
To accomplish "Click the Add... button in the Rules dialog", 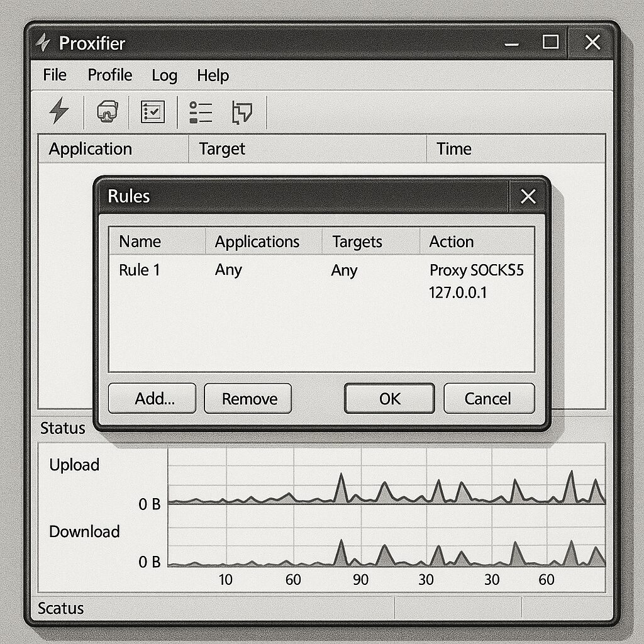I will click(152, 398).
